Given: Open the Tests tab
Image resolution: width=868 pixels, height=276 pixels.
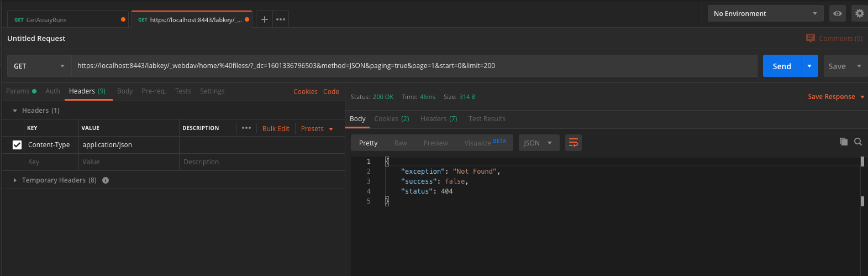Looking at the screenshot, I should click(183, 91).
